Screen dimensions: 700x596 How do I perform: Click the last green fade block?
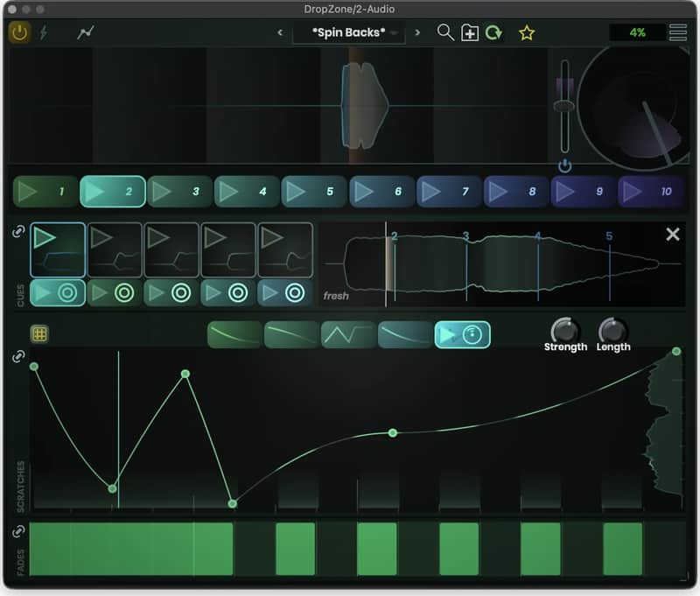(622, 549)
